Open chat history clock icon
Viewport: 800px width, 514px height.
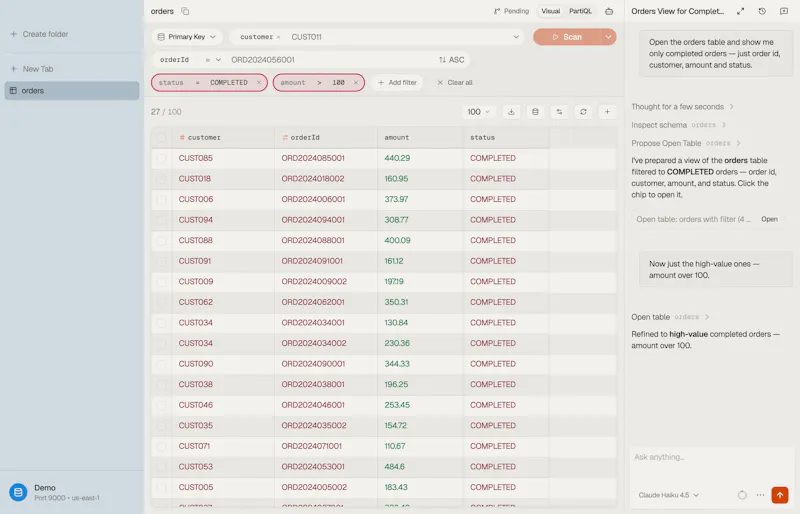pos(762,11)
